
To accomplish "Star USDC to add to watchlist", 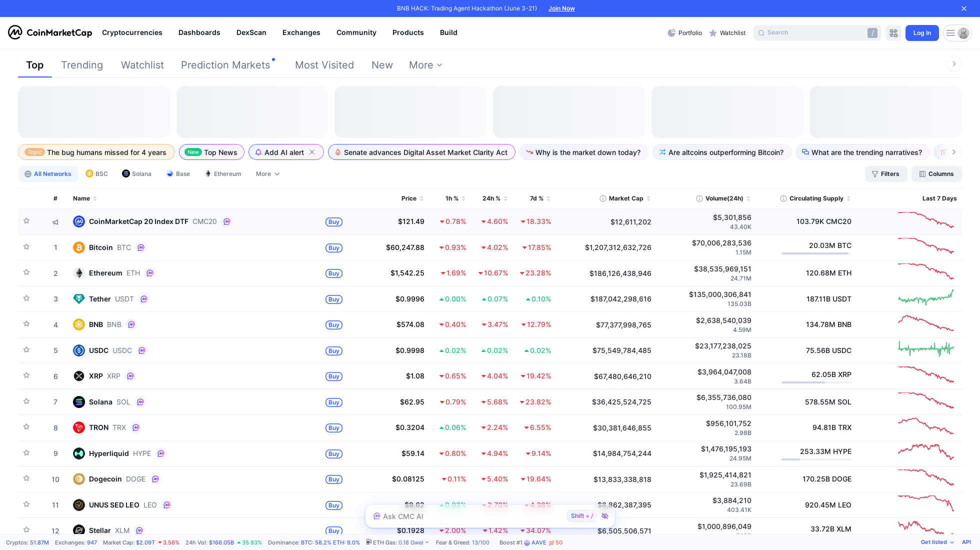I will [x=26, y=349].
